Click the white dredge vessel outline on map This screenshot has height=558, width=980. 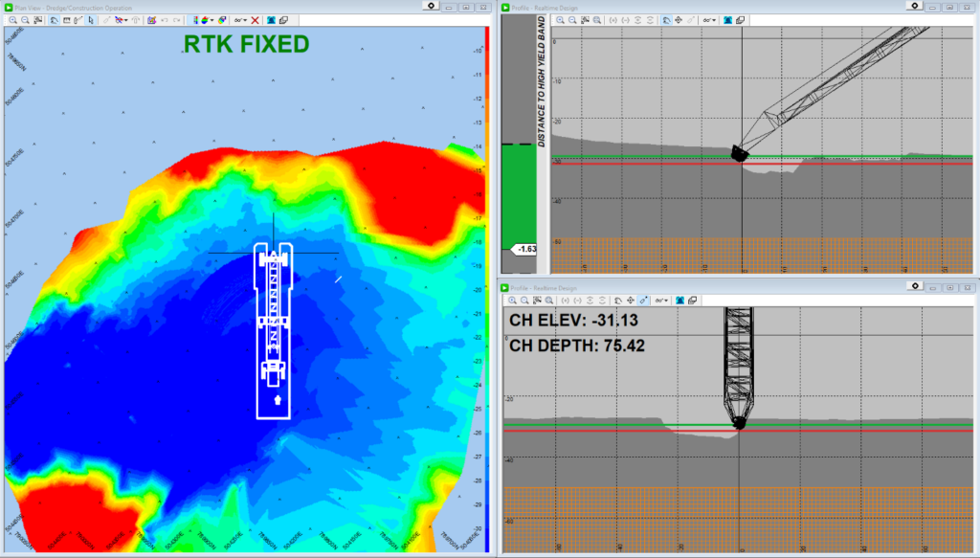273,330
